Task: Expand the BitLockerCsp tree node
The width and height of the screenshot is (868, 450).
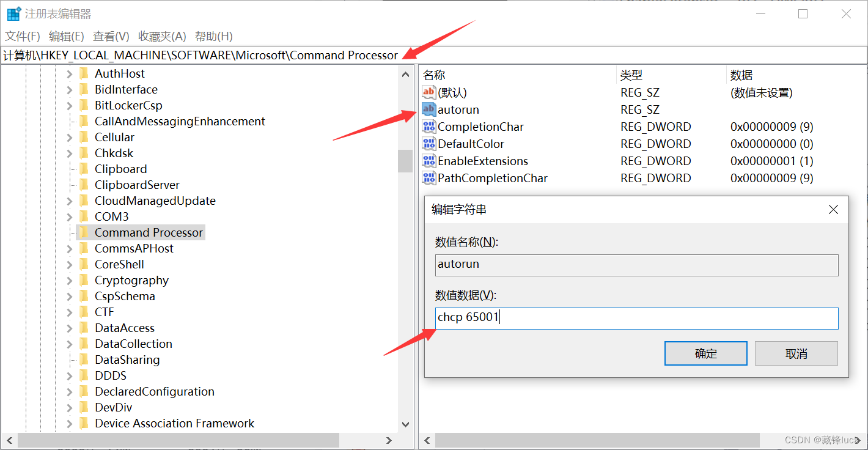Action: (69, 106)
